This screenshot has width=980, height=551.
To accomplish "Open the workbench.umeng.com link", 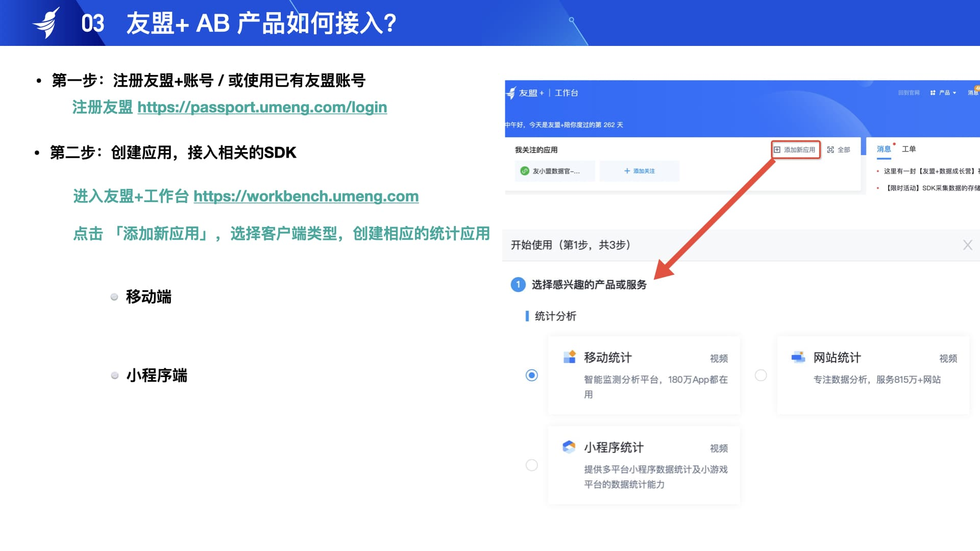I will tap(306, 196).
